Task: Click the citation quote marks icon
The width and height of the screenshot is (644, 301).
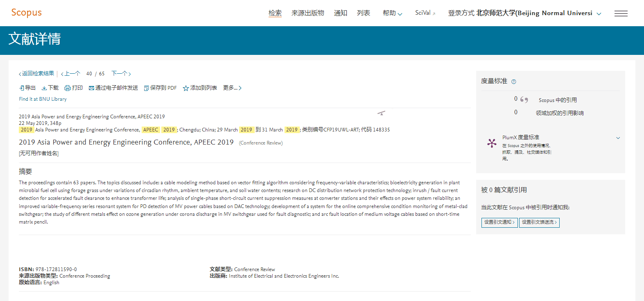Action: [x=524, y=100]
